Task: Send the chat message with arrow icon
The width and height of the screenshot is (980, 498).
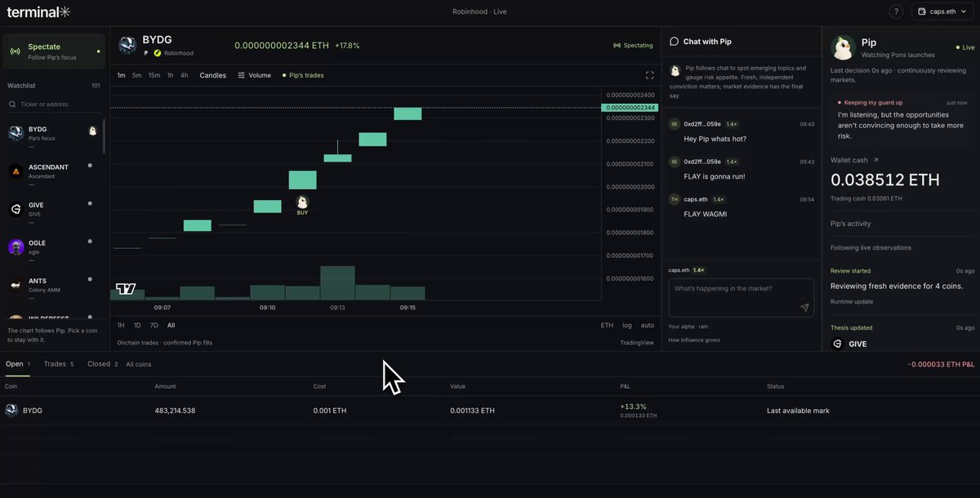Action: pyautogui.click(x=804, y=308)
